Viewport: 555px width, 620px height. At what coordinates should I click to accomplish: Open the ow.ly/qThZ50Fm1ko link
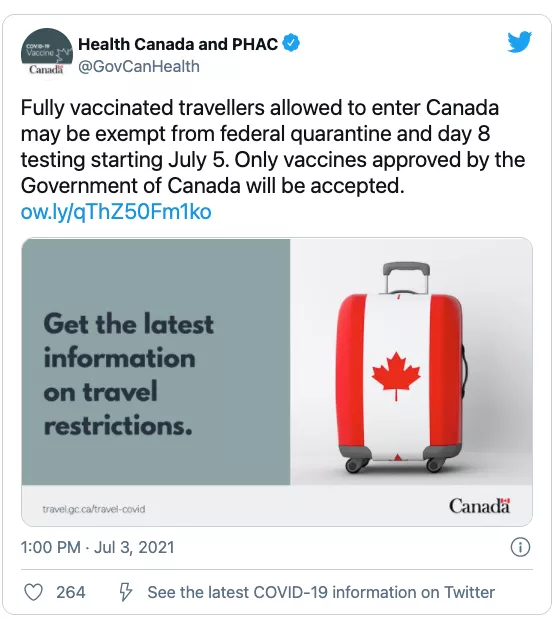click(x=116, y=212)
